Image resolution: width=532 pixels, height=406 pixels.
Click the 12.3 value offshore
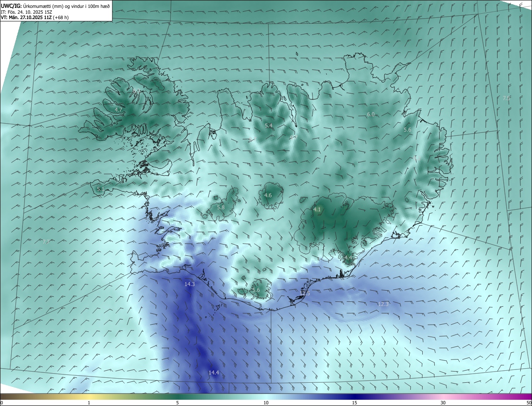[383, 304]
